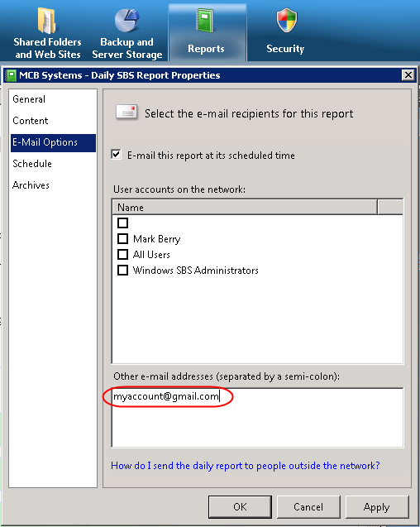Select the green Reports notebook icon
Screen dimensions: 420x527
pos(204,21)
